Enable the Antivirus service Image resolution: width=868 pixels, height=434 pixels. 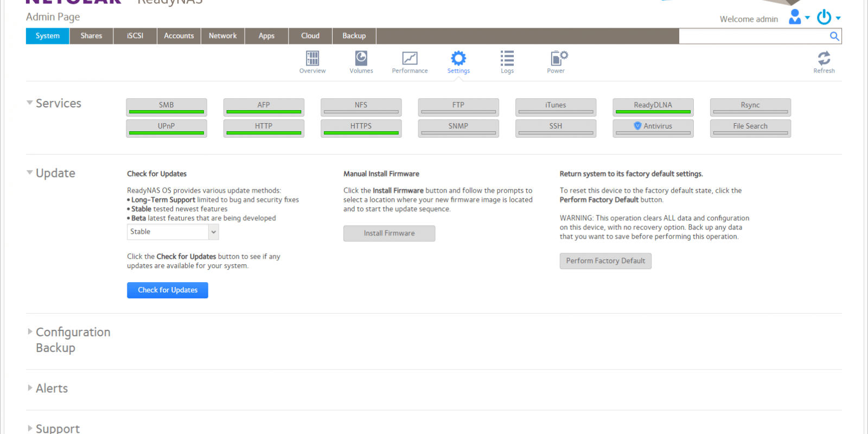[653, 129]
